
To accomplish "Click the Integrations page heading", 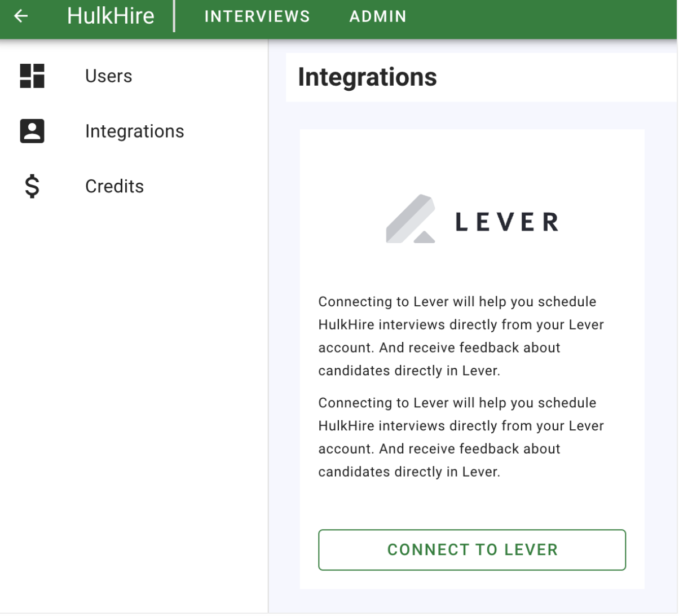I will point(367,77).
